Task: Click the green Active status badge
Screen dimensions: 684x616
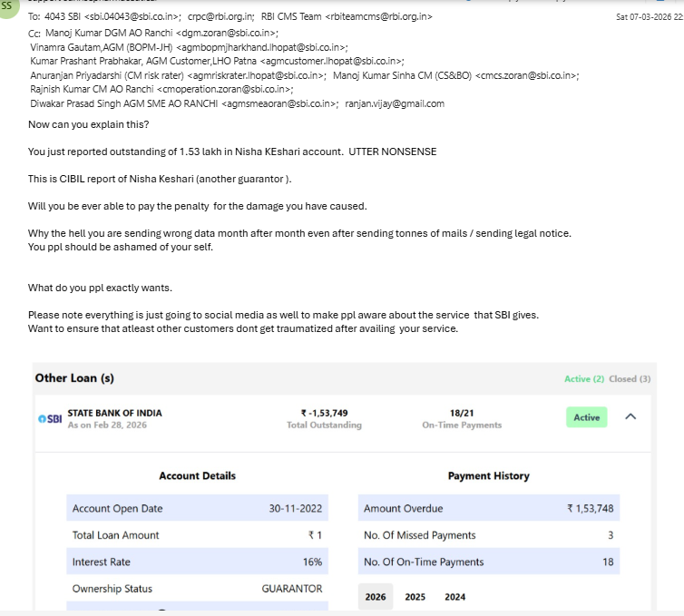Action: coord(586,417)
